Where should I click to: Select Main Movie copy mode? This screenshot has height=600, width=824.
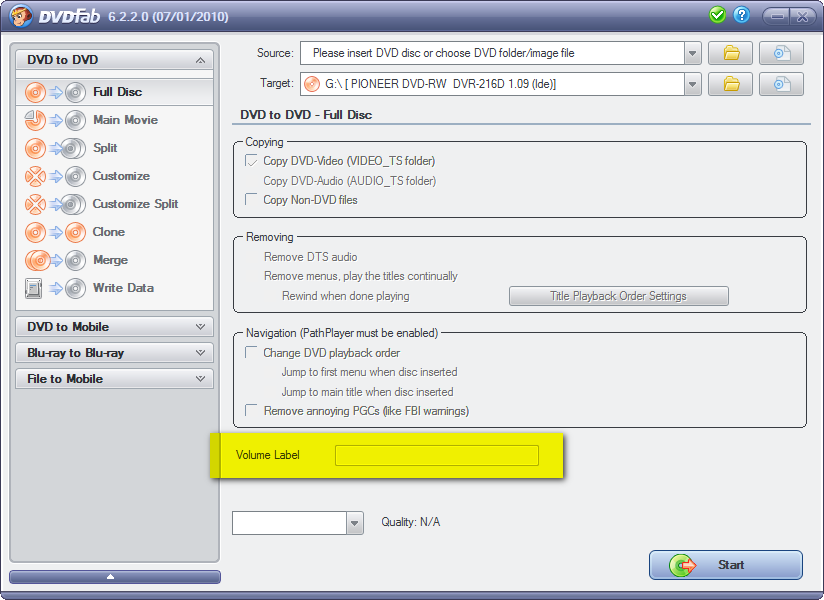coord(115,120)
